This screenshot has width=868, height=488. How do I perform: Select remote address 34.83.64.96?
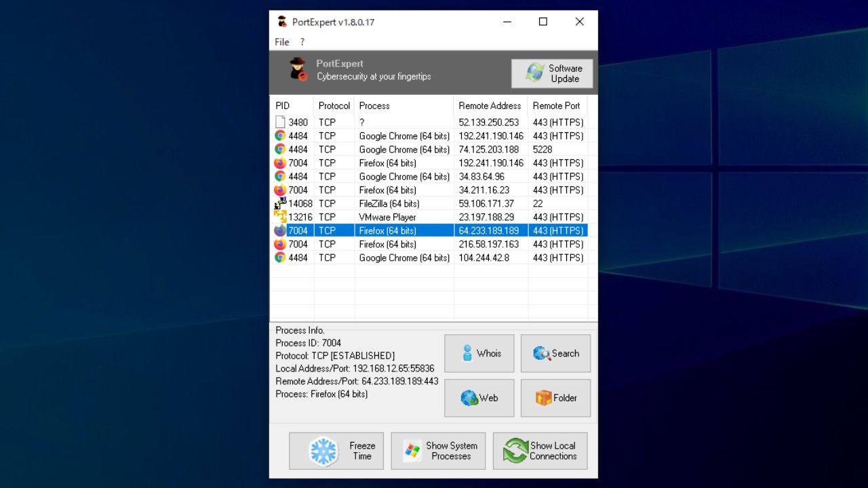point(481,176)
